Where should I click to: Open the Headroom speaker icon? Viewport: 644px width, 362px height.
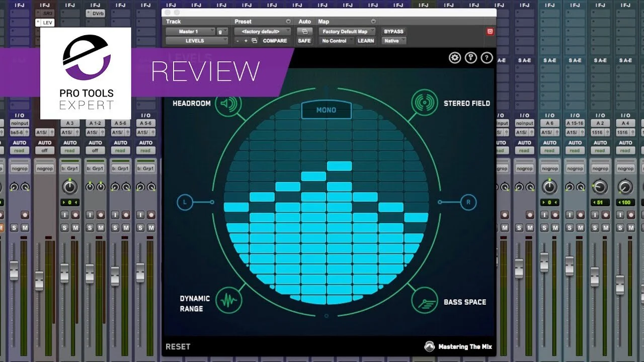point(228,104)
